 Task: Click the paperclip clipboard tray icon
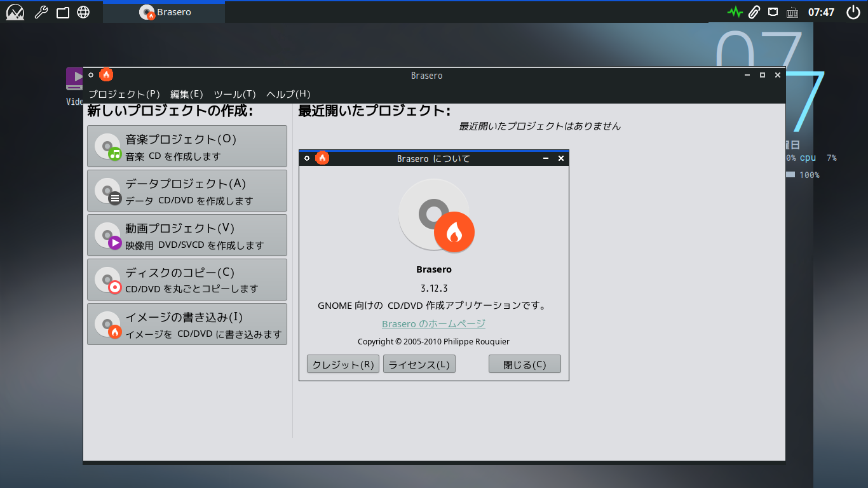click(x=754, y=12)
